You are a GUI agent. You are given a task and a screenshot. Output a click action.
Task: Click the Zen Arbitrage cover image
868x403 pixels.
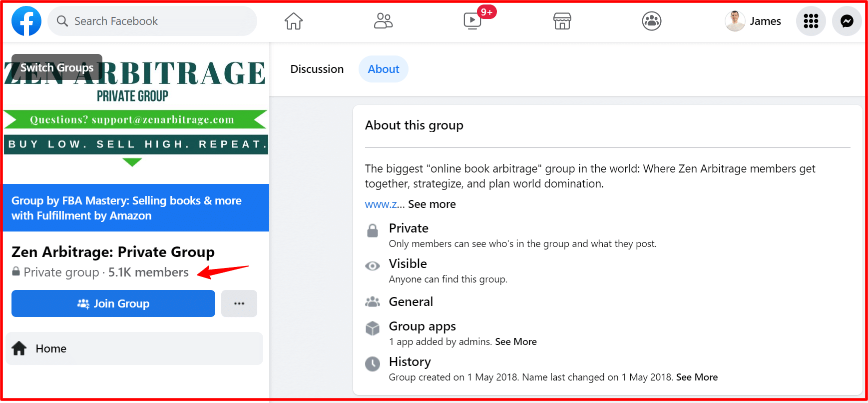(x=136, y=113)
